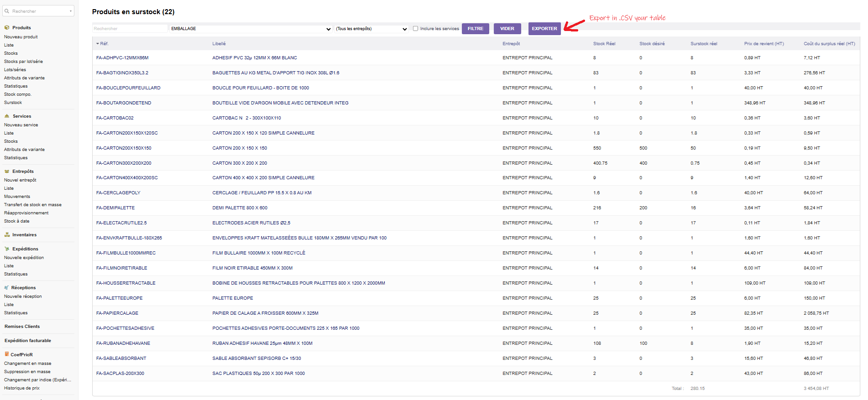The image size is (868, 400).
Task: Open Réapprovisionnement menu item
Action: pyautogui.click(x=26, y=213)
